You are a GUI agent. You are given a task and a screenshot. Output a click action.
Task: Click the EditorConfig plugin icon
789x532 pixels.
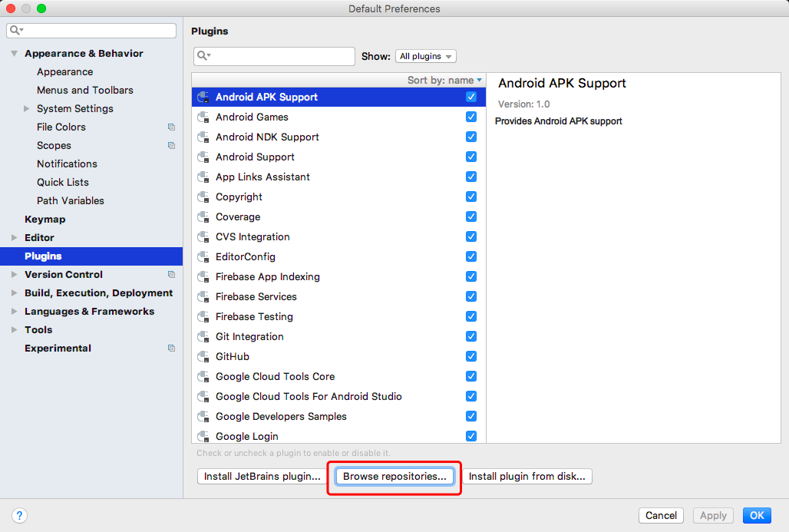coord(203,256)
